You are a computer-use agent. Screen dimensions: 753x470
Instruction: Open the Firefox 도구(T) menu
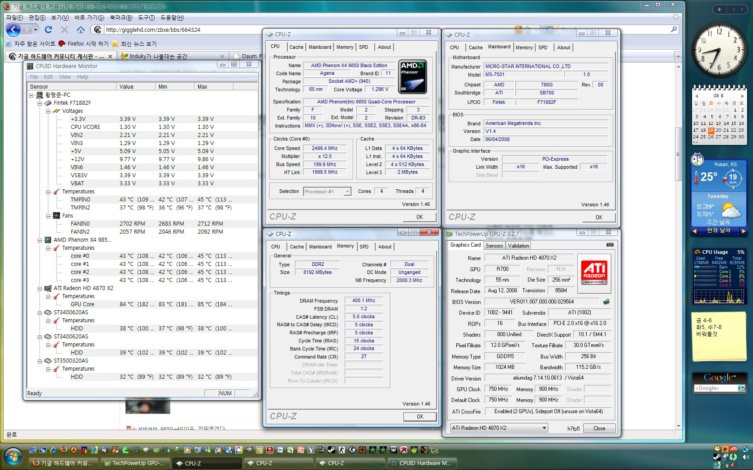146,17
